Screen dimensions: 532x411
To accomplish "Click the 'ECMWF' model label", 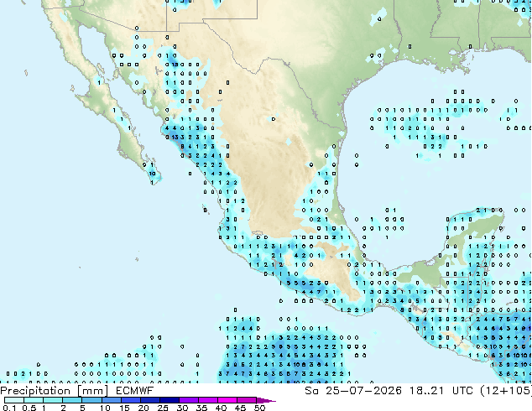I will point(135,391).
